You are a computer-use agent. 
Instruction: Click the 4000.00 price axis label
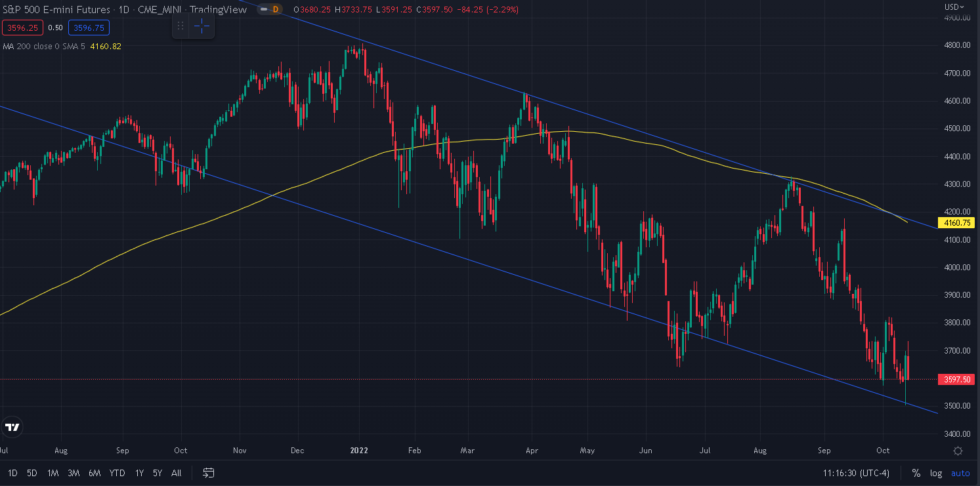click(958, 268)
